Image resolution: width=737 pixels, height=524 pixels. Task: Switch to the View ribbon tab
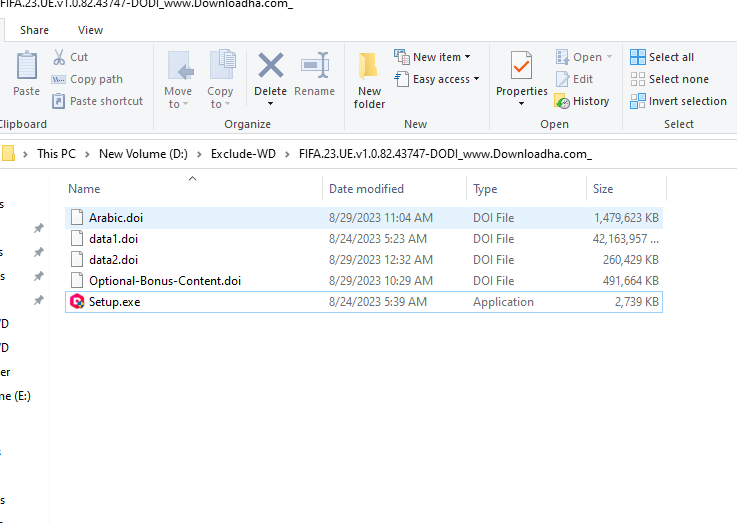click(x=90, y=30)
